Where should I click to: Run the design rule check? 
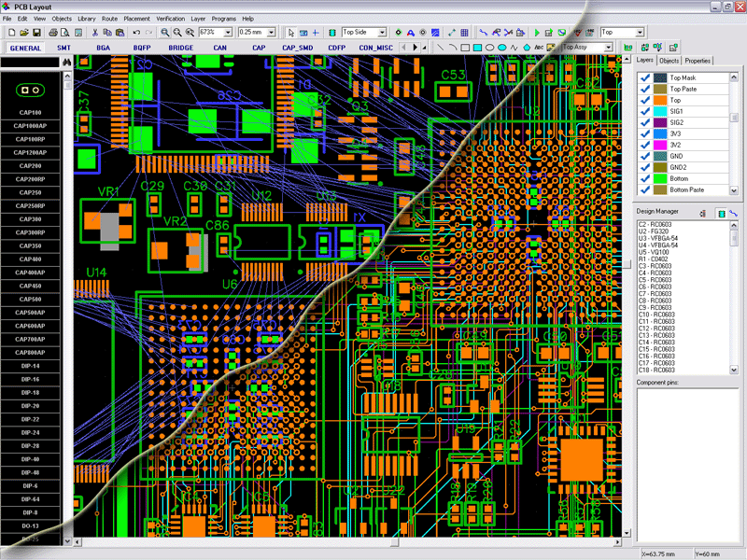577,33
